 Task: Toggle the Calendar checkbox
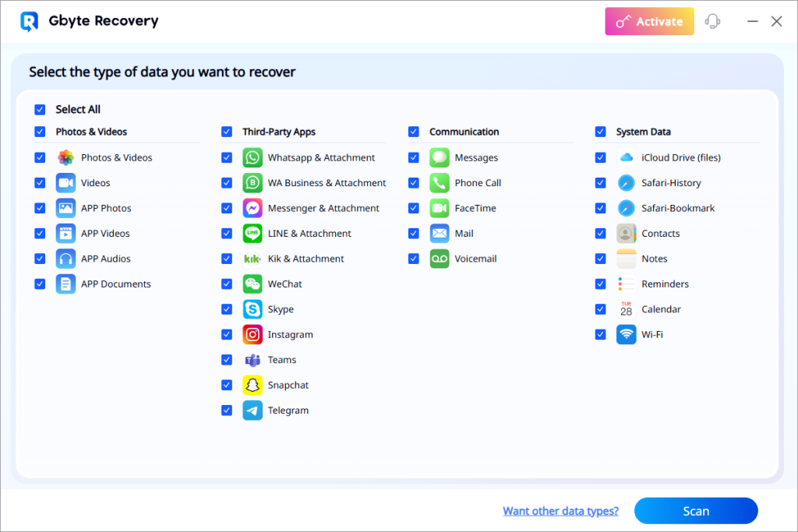(600, 309)
